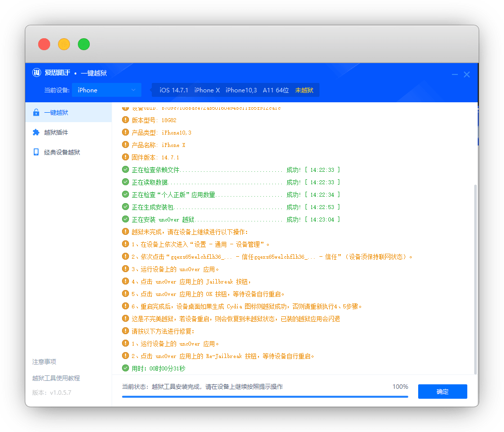Click green check beside 正在生成安装包
The image size is (504, 432).
coord(126,207)
